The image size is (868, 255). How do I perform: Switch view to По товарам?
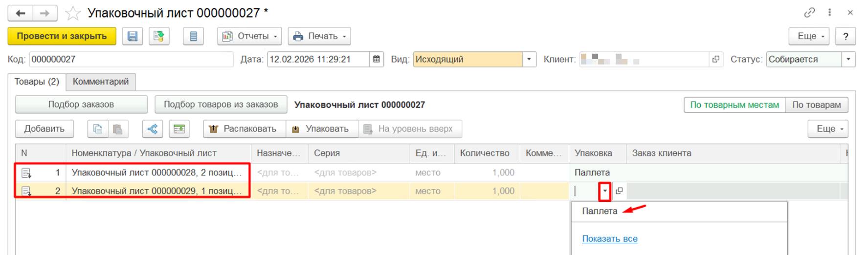(x=817, y=105)
